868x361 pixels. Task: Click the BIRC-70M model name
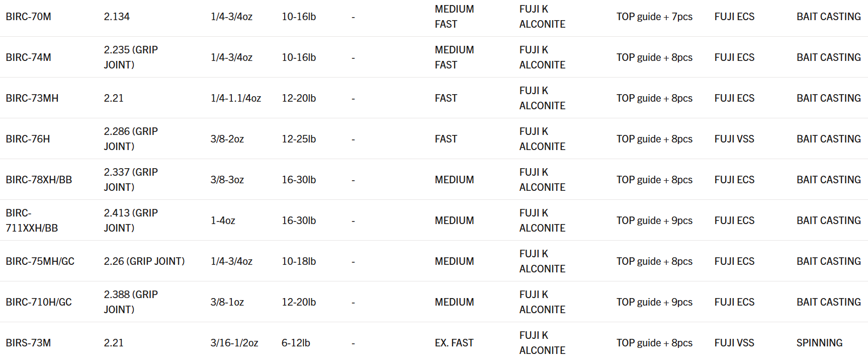click(x=29, y=17)
